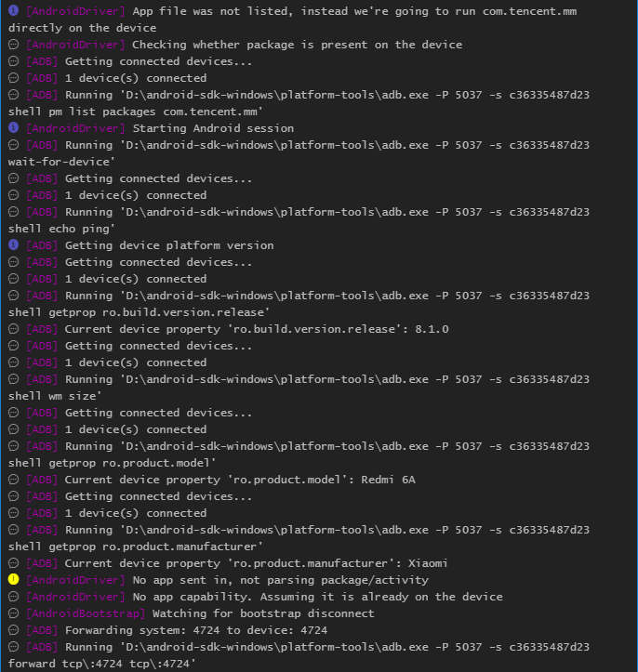Click the 'forward tcp\:4724 tcp\:4724' command line

pos(102,664)
